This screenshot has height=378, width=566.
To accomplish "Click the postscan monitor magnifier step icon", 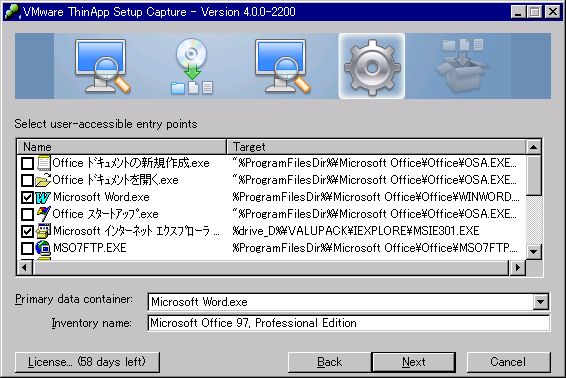I will click(x=282, y=66).
